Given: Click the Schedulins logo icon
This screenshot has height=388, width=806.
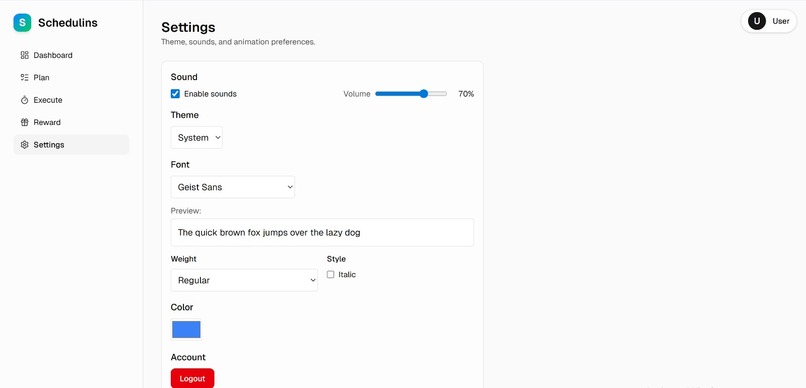Looking at the screenshot, I should [x=22, y=23].
